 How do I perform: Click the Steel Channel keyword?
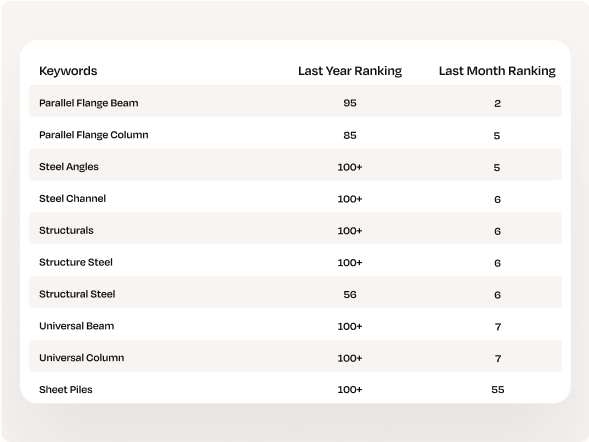pyautogui.click(x=72, y=199)
